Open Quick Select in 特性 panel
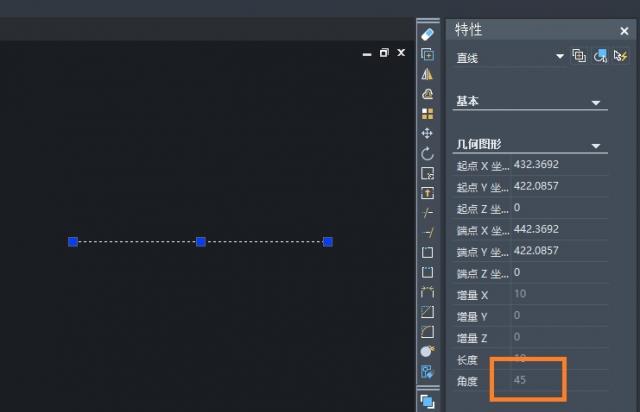Image resolution: width=640 pixels, height=412 pixels. (x=620, y=56)
